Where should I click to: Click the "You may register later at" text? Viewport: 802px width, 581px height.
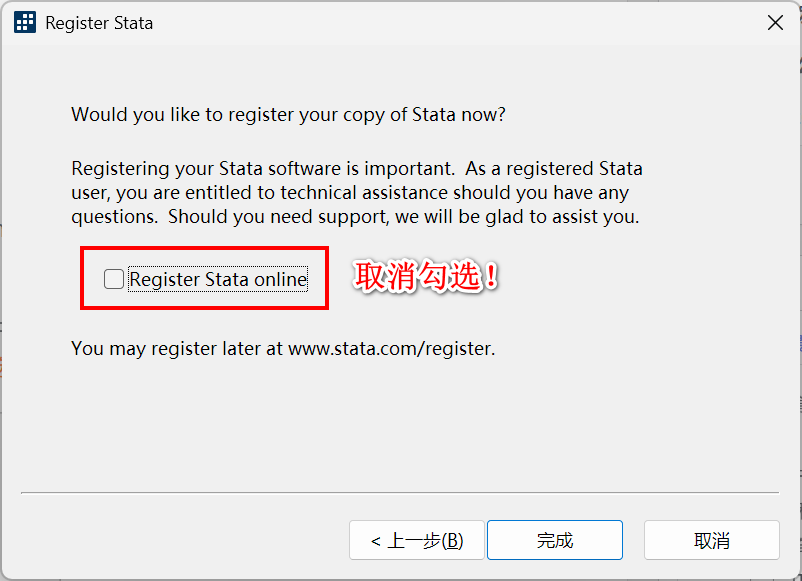click(178, 349)
